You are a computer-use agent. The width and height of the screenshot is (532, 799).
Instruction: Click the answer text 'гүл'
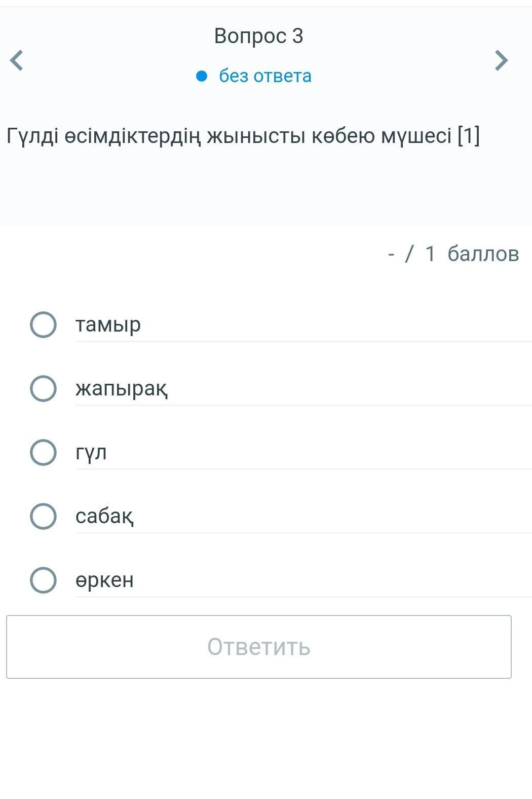point(91,452)
